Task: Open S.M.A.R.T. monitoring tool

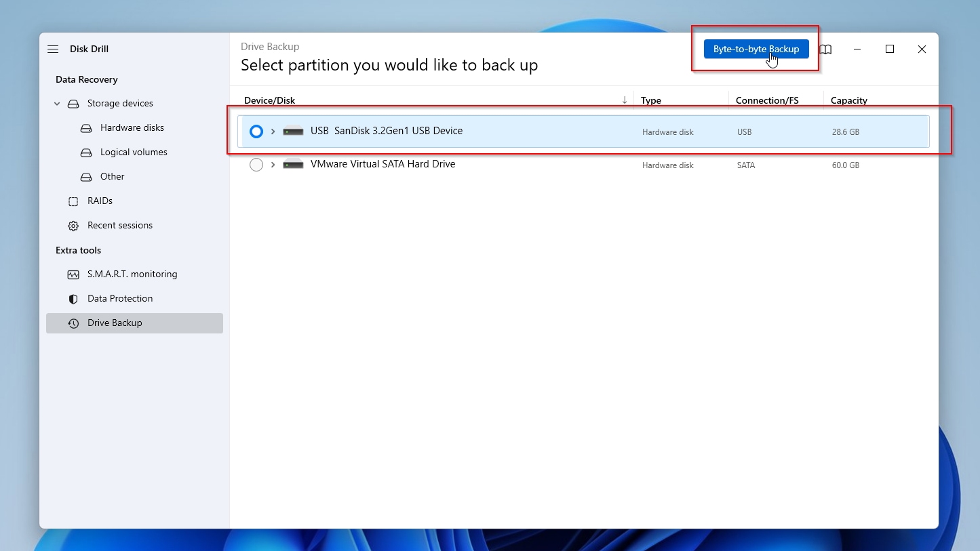Action: click(x=132, y=274)
